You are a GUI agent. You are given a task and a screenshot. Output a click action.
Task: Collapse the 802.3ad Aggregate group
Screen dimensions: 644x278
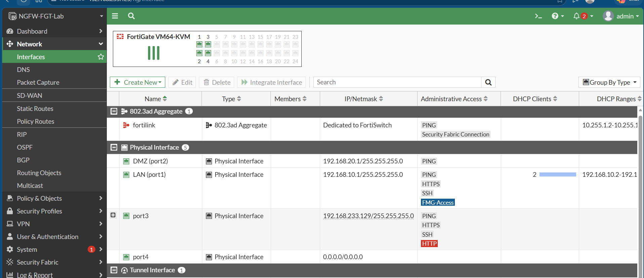pos(114,111)
